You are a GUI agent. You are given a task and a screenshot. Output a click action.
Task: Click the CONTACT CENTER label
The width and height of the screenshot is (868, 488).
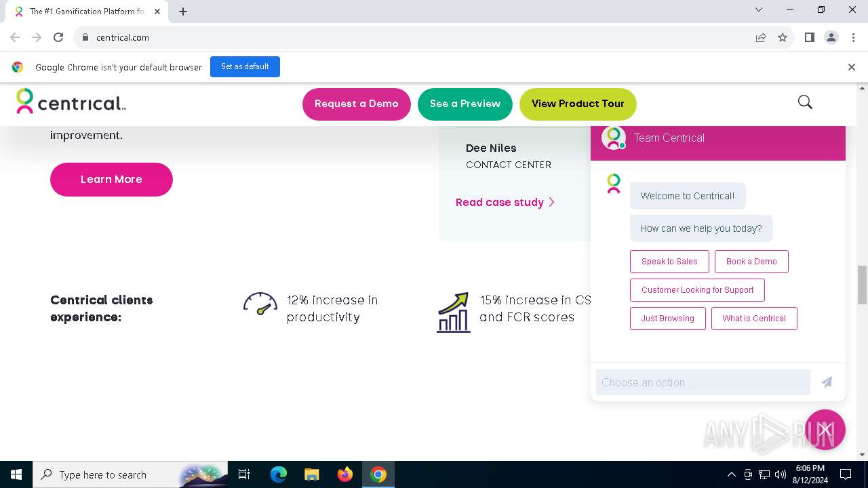(509, 165)
